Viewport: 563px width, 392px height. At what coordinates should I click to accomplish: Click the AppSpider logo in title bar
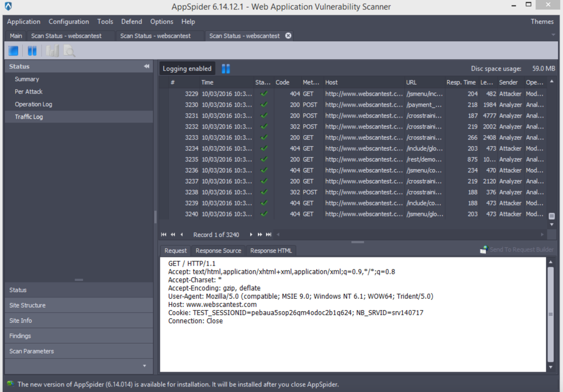click(x=8, y=6)
